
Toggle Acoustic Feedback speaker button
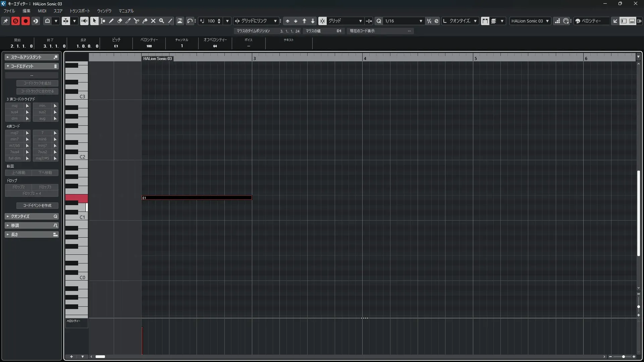[84, 21]
